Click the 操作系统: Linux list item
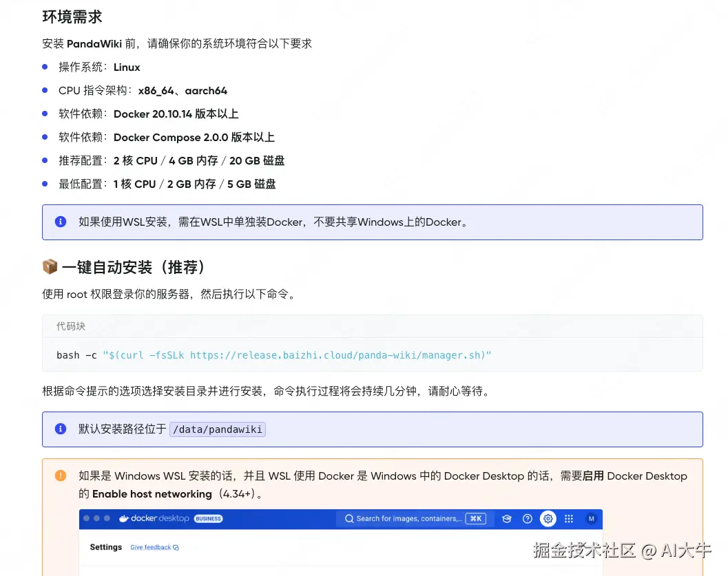 coord(99,67)
